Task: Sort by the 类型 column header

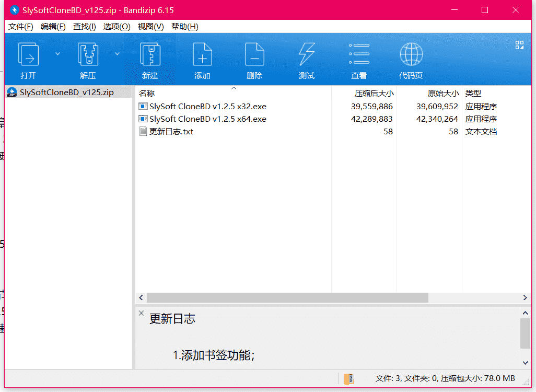Action: click(473, 93)
